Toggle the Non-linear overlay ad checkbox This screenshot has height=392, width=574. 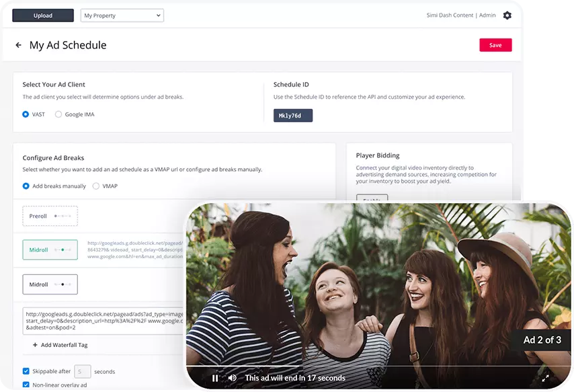[26, 385]
